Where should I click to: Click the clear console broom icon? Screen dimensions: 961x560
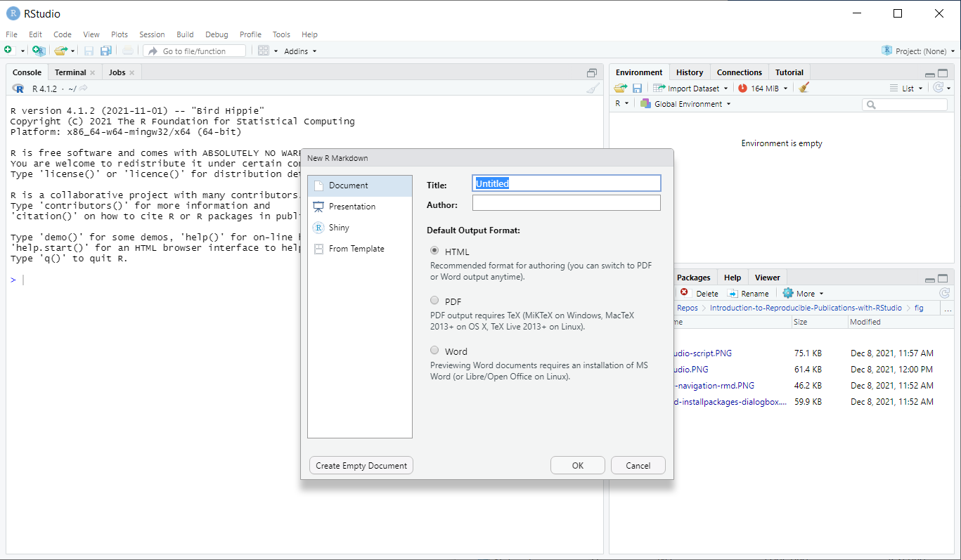pyautogui.click(x=593, y=89)
